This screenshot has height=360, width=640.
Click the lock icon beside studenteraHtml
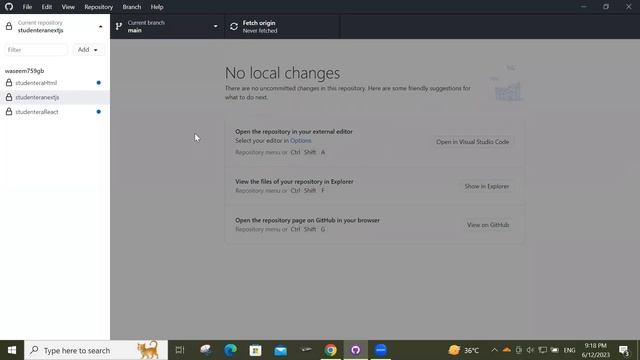pos(9,83)
